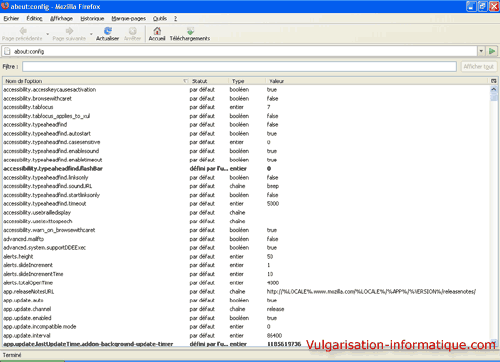The image size is (500, 362).
Task: Click the value release
Action: pos(275,309)
